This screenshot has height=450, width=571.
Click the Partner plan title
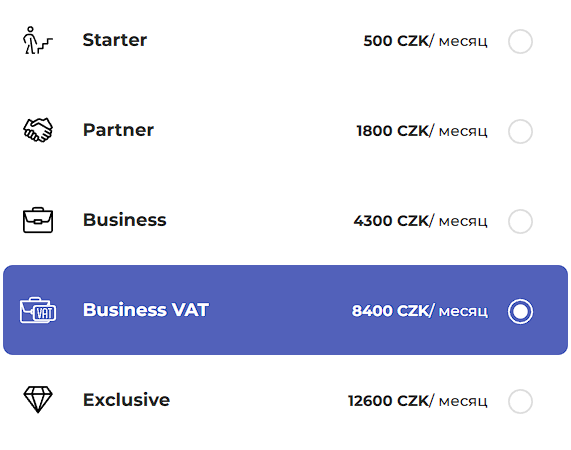coord(118,130)
